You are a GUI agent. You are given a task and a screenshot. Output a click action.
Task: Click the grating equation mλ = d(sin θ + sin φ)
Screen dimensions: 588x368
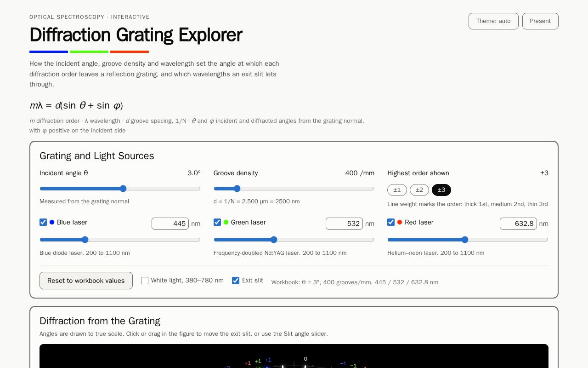76,105
